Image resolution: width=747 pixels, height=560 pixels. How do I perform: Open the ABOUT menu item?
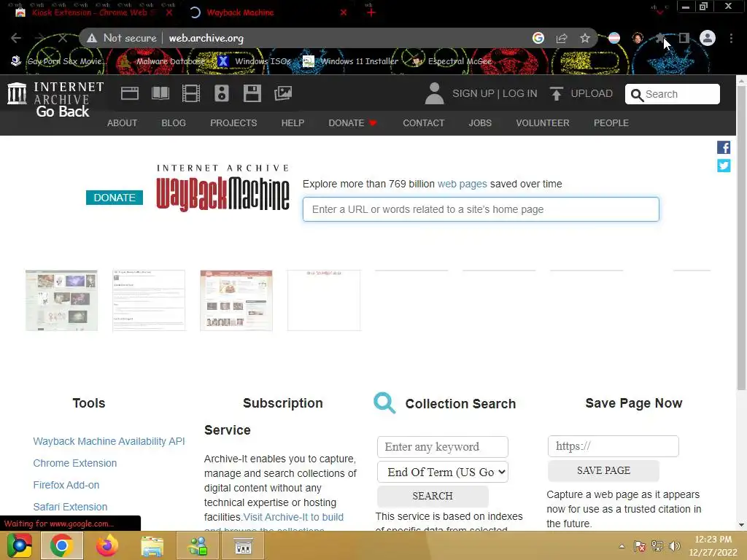pyautogui.click(x=122, y=122)
